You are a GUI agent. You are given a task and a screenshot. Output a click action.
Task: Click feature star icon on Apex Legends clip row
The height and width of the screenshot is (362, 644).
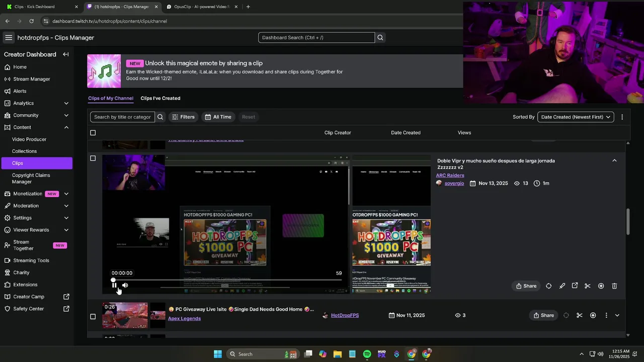[593, 315]
